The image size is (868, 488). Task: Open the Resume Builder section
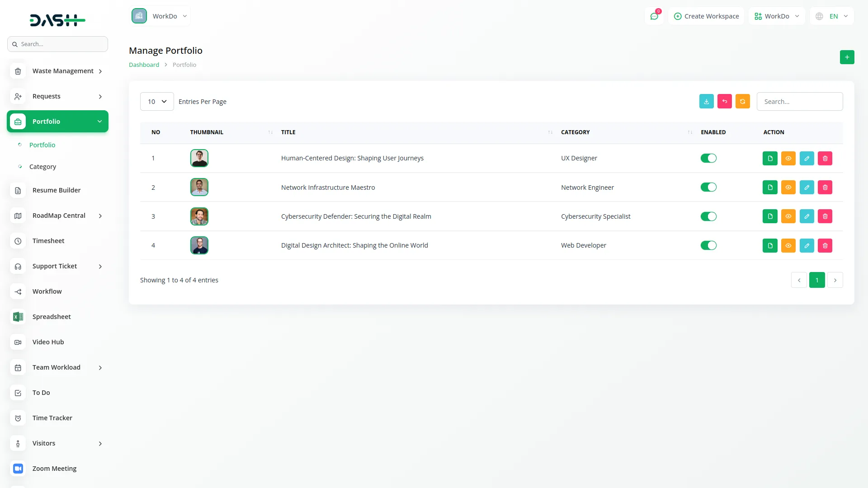57,190
